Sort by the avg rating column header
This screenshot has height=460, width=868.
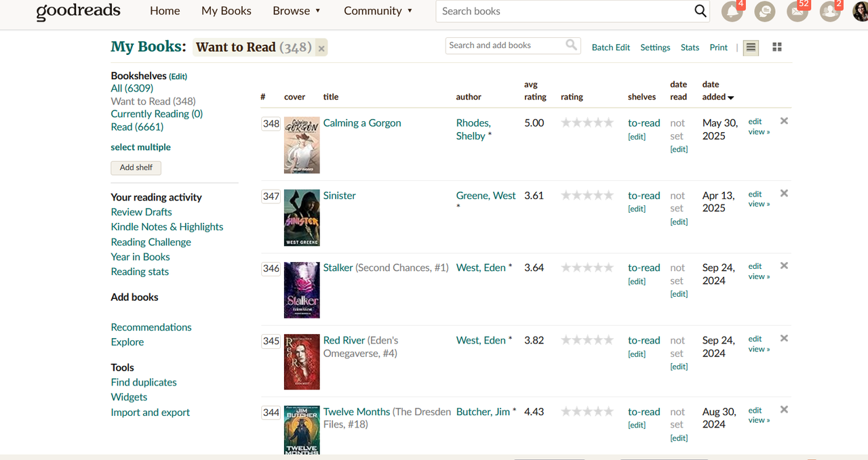coord(535,91)
